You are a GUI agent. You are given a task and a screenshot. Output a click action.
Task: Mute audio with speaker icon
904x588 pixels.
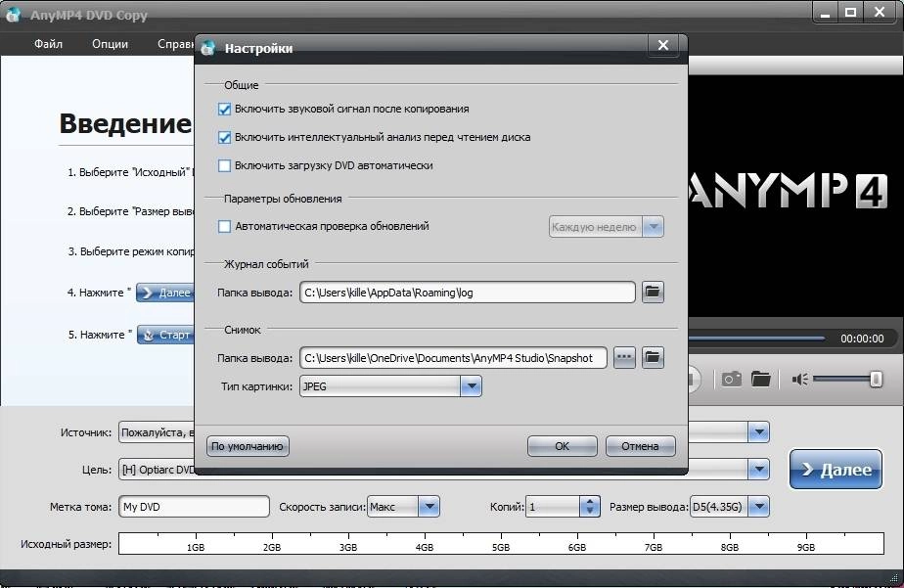(x=799, y=380)
